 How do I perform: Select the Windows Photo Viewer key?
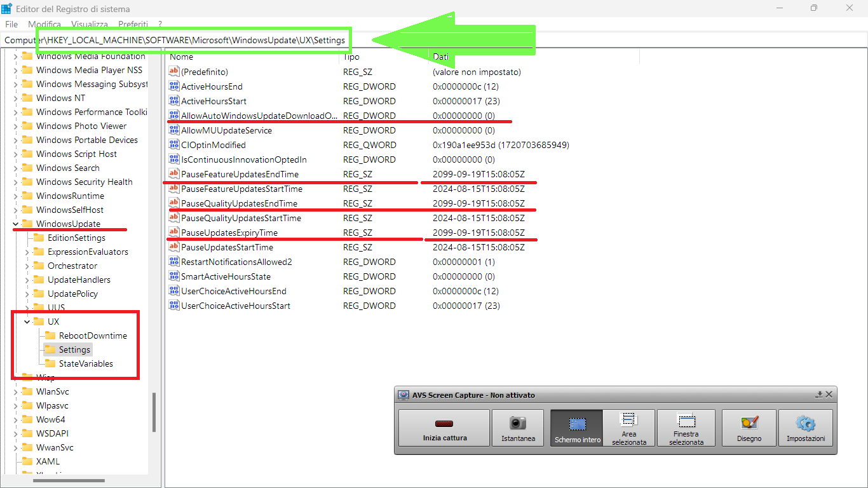81,126
